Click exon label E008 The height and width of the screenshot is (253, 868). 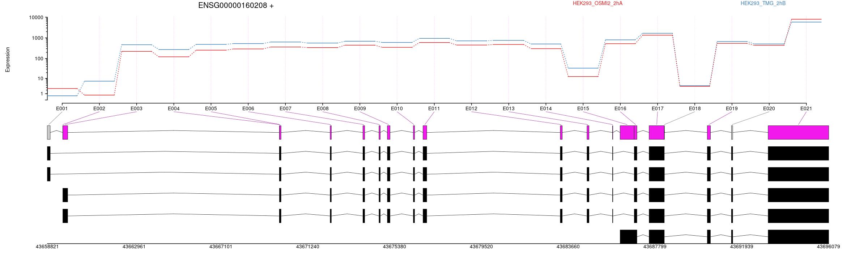tap(323, 108)
